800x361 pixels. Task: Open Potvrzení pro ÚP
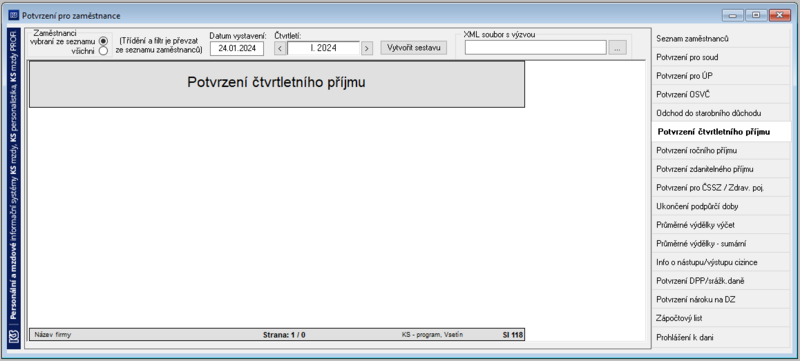tap(720, 76)
